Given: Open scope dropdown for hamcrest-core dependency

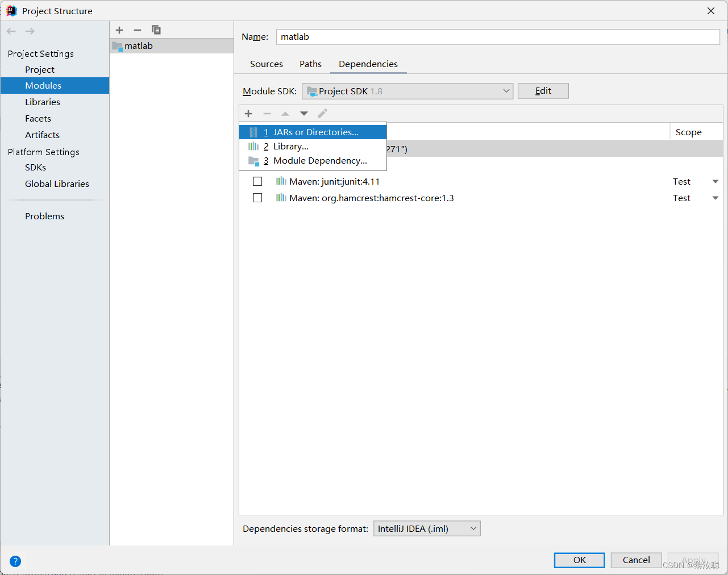Looking at the screenshot, I should (x=715, y=198).
